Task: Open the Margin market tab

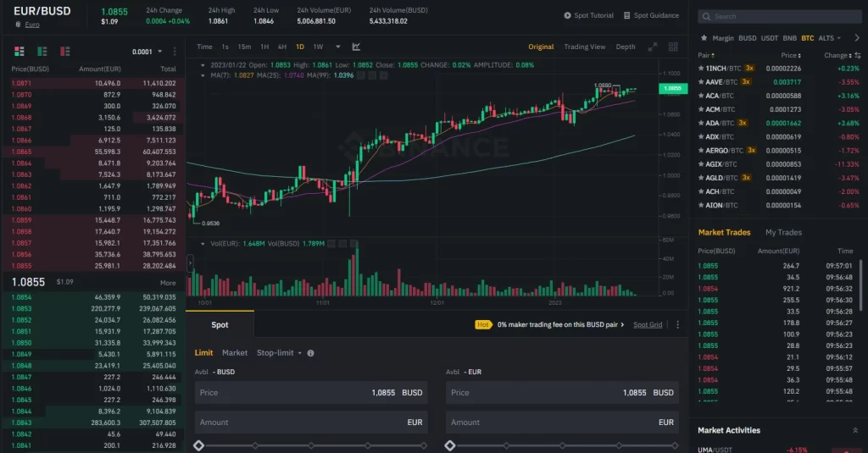Action: pyautogui.click(x=723, y=38)
